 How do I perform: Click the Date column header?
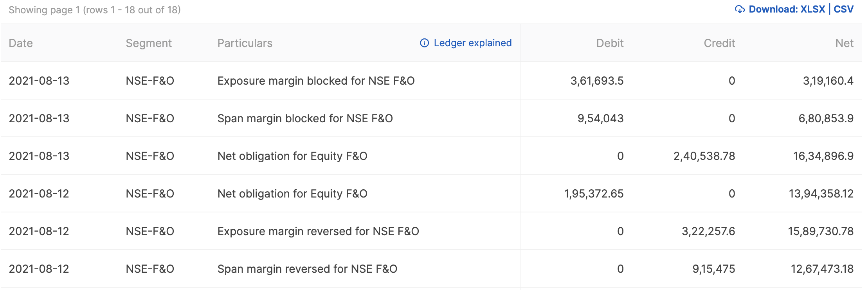[x=21, y=43]
